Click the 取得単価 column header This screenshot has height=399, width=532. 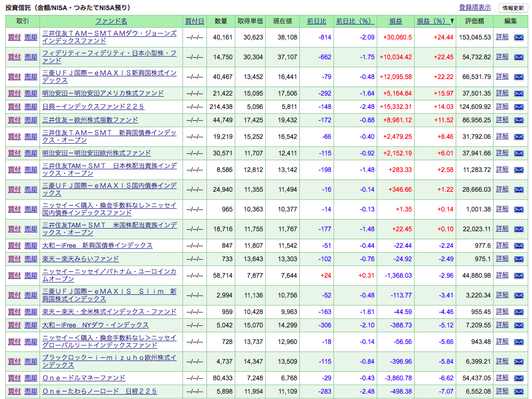[x=250, y=21]
